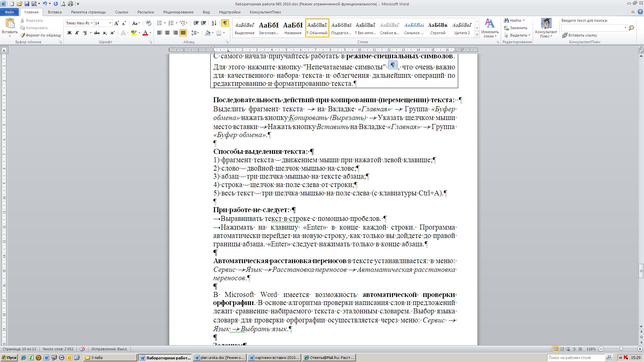The width and height of the screenshot is (644, 362).
Task: Click Вставить ссылку button
Action: coord(580,35)
